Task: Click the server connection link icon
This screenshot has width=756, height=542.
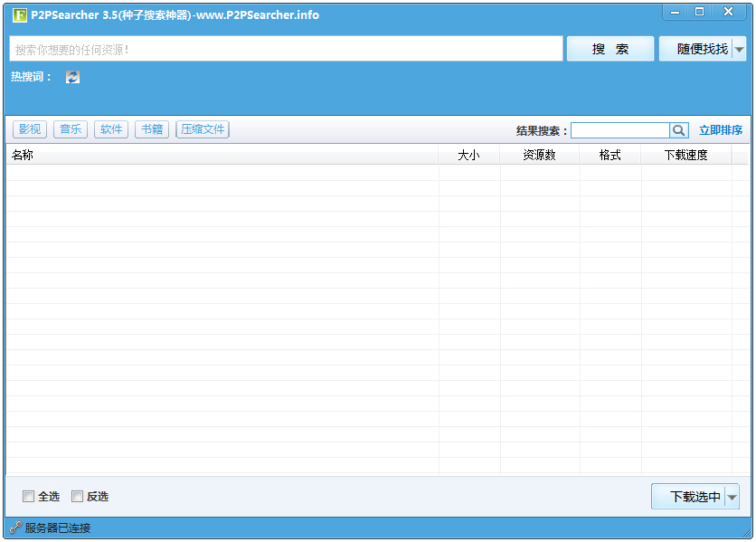Action: click(x=15, y=528)
